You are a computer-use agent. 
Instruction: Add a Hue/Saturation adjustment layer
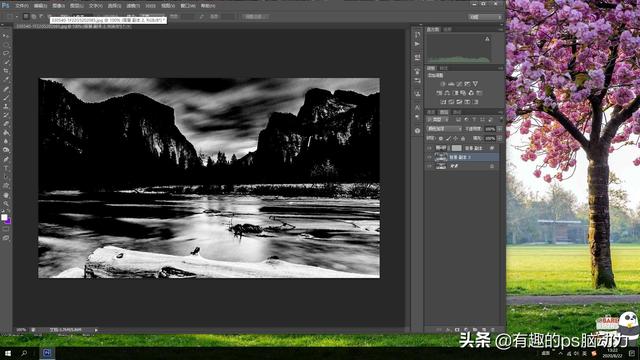pos(439,93)
